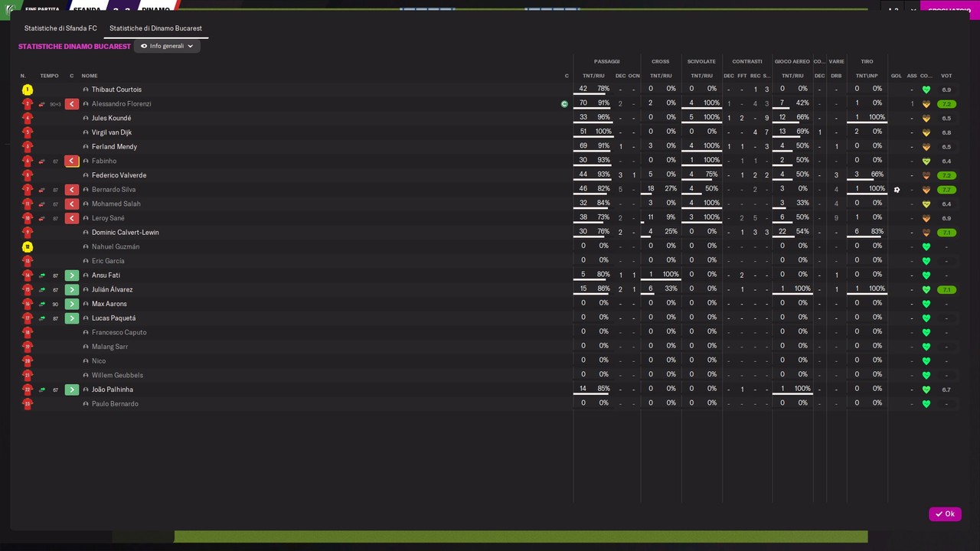Viewport: 980px width, 551px height.
Task: Sort by the NOME column header
Action: tap(90, 76)
